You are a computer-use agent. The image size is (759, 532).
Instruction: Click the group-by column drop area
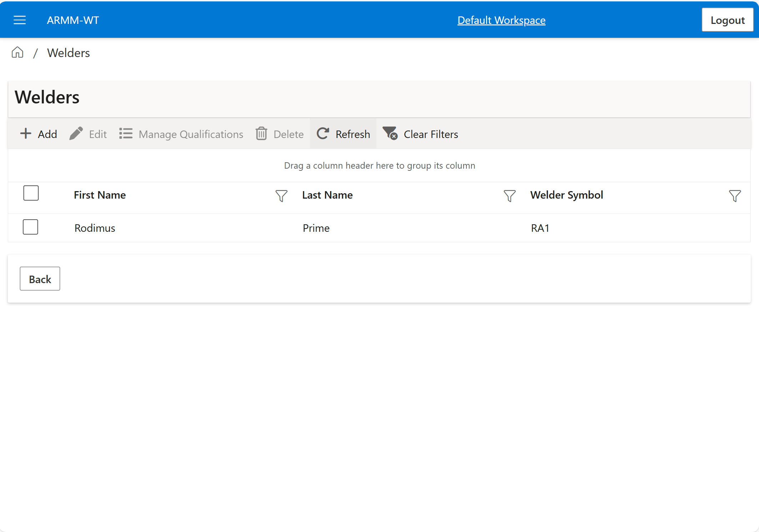pyautogui.click(x=379, y=166)
